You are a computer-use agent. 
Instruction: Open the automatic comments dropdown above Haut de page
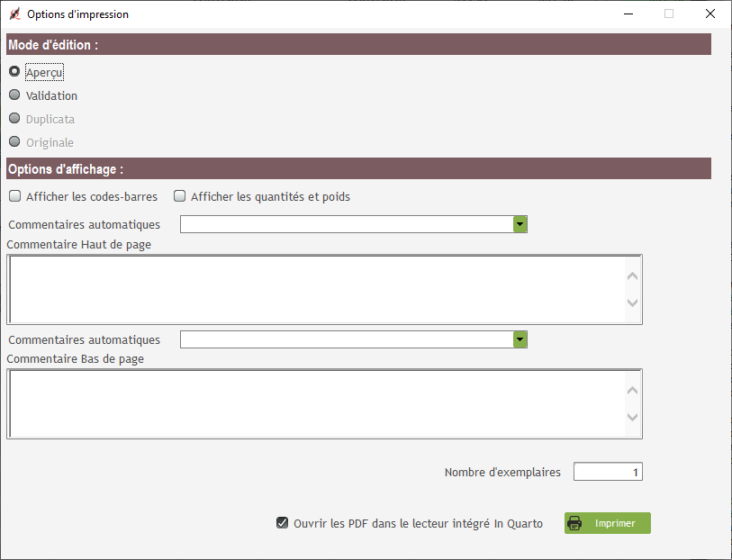tap(520, 224)
